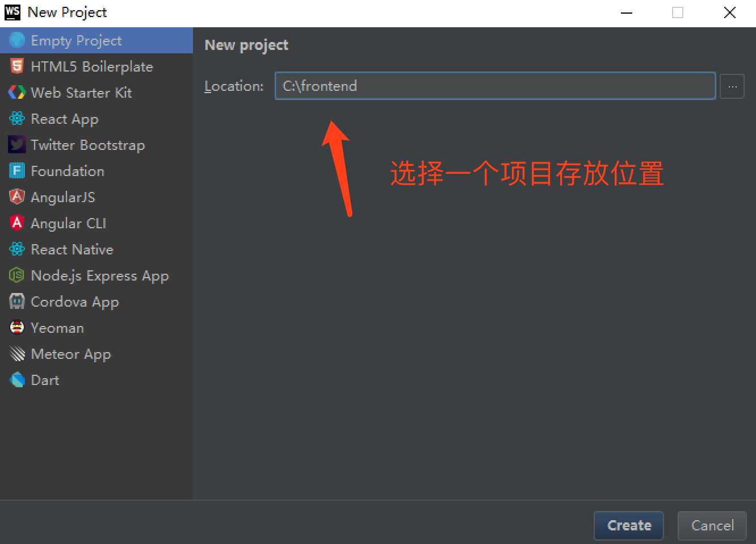
Task: Click the Web Starter Kit icon
Action: pyautogui.click(x=17, y=93)
